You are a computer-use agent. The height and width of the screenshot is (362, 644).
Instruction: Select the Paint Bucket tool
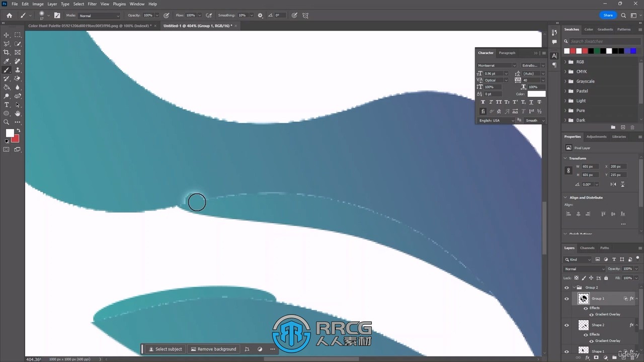7,87
